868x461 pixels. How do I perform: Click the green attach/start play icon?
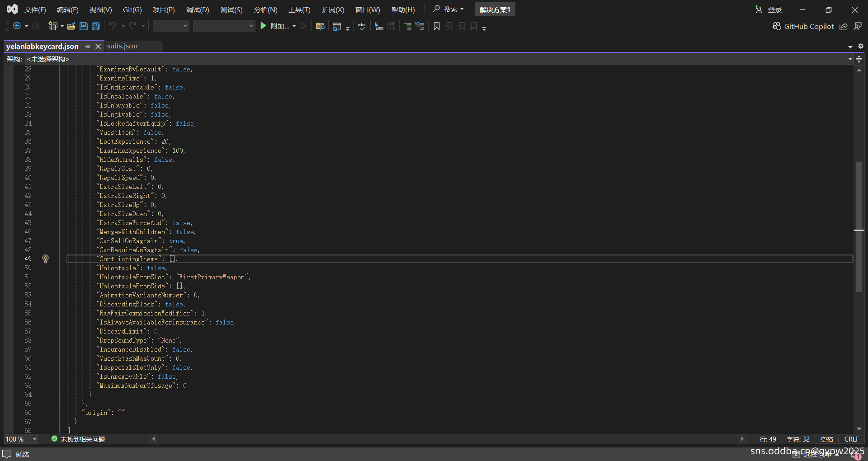[x=264, y=26]
